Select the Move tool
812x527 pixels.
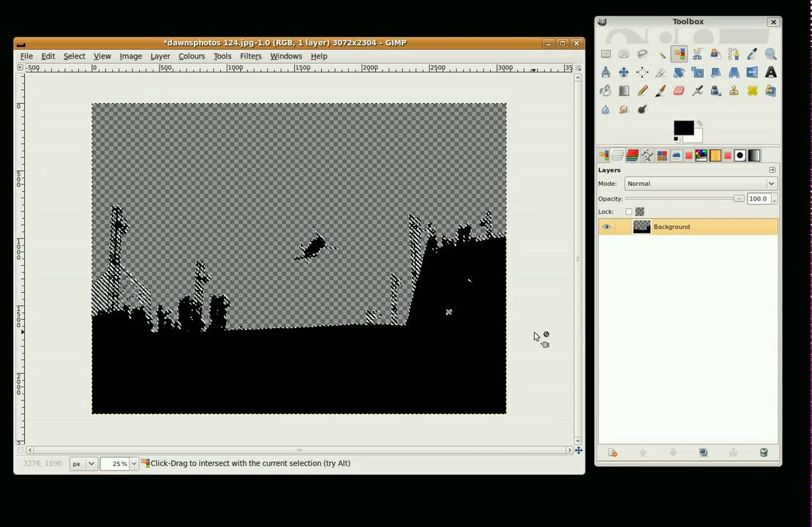pyautogui.click(x=623, y=72)
